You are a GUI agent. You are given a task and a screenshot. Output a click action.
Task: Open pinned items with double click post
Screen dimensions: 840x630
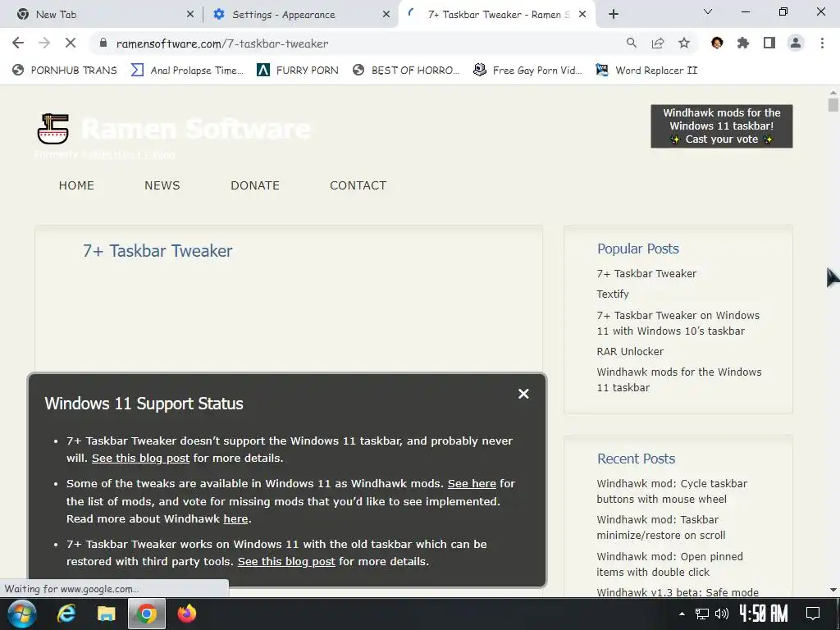pyautogui.click(x=669, y=564)
